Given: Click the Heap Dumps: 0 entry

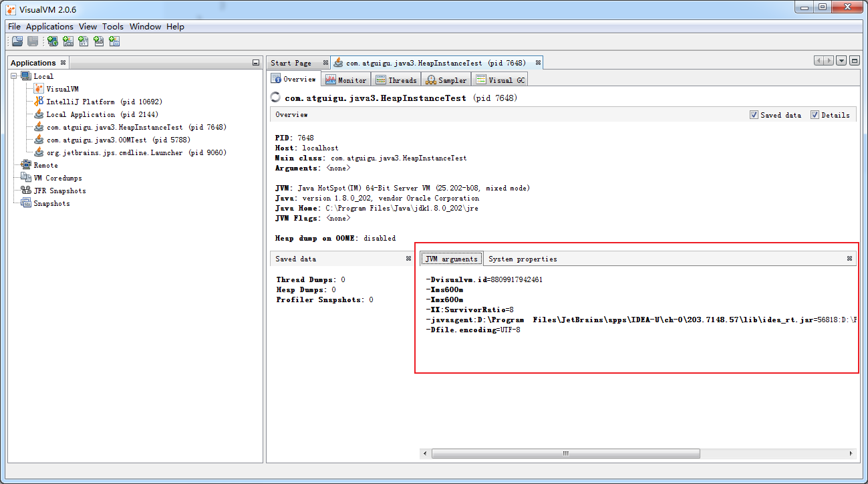Looking at the screenshot, I should coord(306,289).
